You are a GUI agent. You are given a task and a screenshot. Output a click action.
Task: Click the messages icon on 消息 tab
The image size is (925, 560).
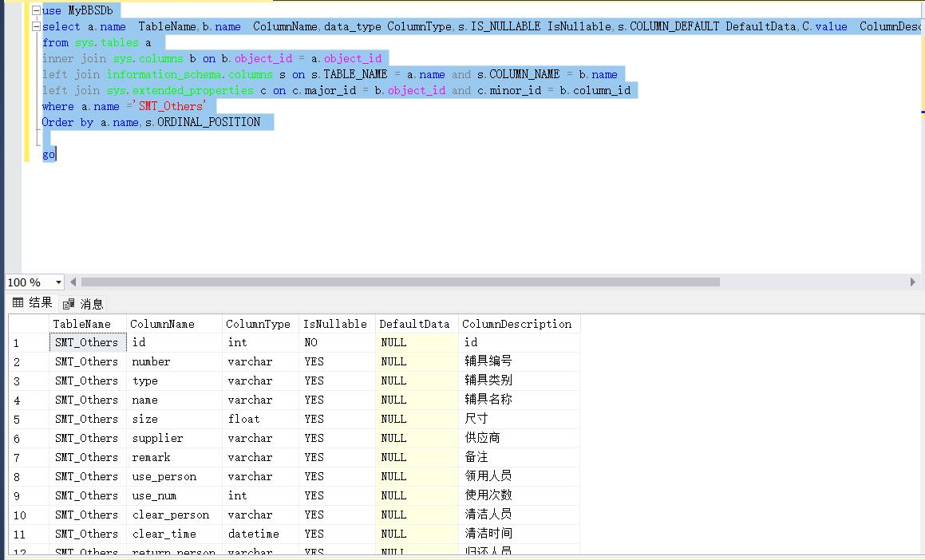point(69,304)
